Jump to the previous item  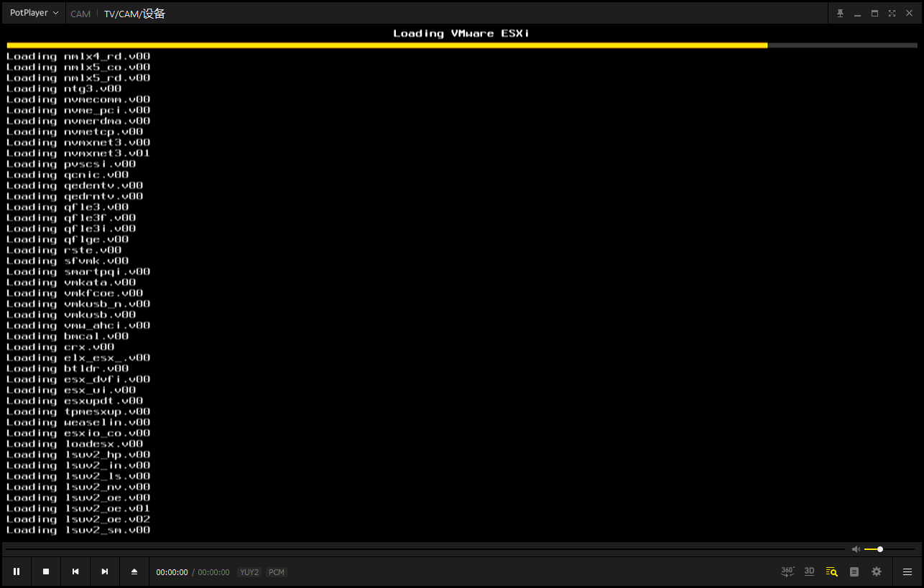[75, 571]
